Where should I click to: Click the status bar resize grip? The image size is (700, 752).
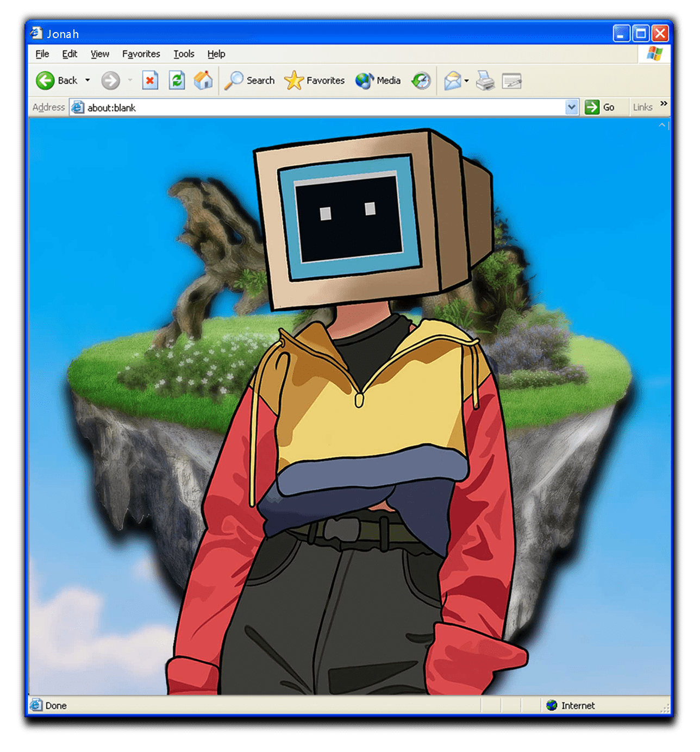(x=665, y=708)
